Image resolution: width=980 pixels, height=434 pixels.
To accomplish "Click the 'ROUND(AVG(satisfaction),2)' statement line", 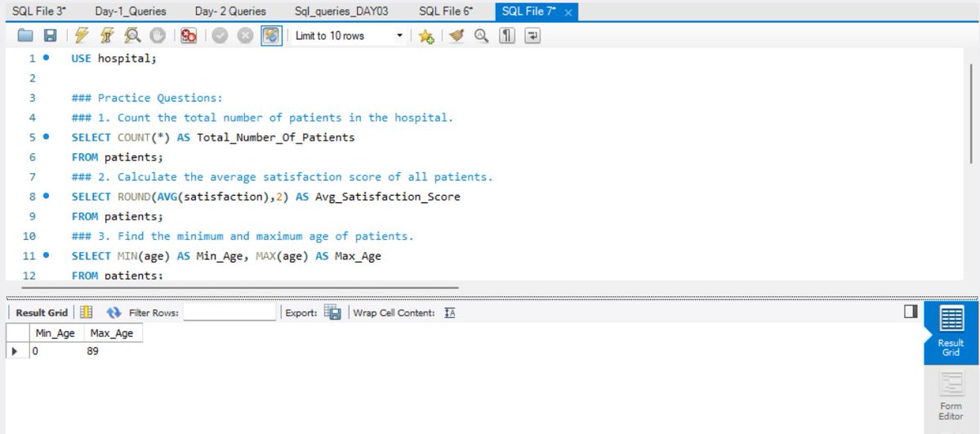I will [x=265, y=197].
